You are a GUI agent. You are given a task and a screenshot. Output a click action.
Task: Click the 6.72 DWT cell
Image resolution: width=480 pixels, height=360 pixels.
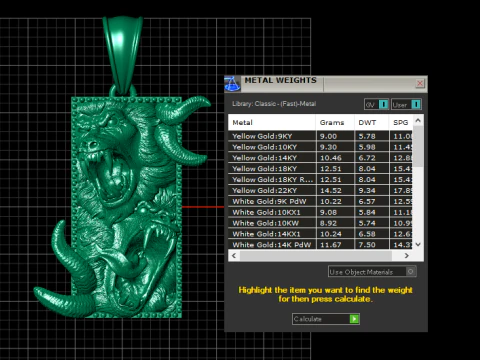(372, 158)
